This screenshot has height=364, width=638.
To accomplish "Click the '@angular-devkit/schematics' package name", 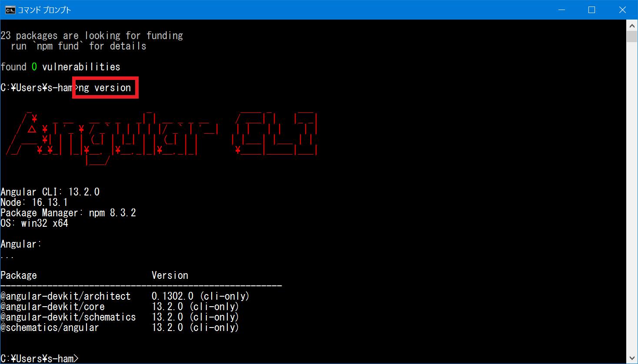I will (x=68, y=317).
